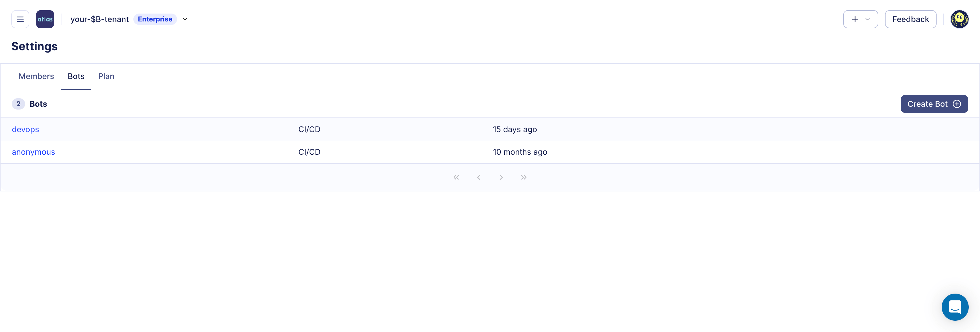Open the intercom chat widget
980x332 pixels.
click(x=955, y=307)
